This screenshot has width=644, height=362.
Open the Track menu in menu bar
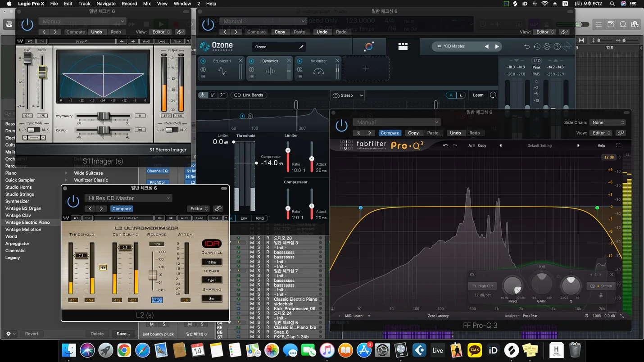coord(85,4)
